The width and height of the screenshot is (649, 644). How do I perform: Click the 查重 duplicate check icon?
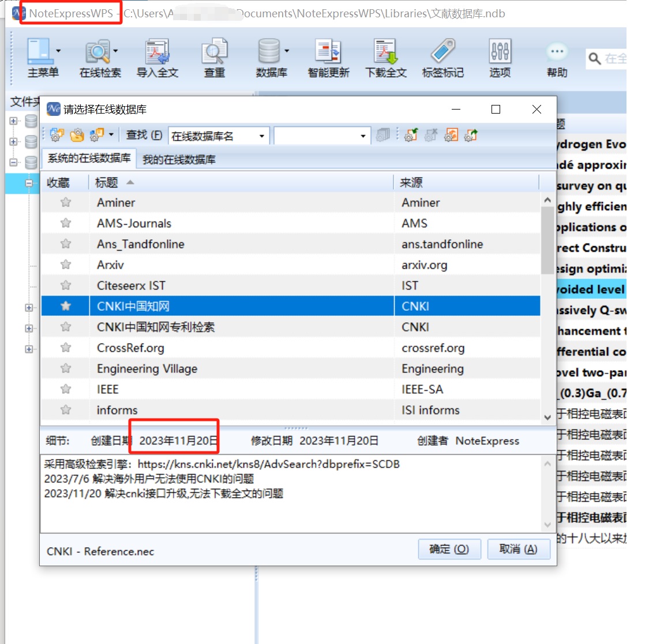pyautogui.click(x=215, y=51)
